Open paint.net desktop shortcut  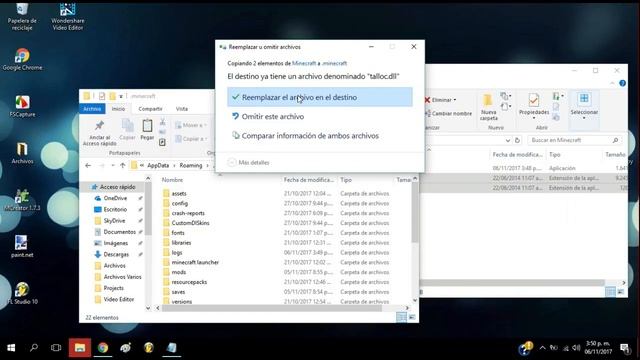22,247
